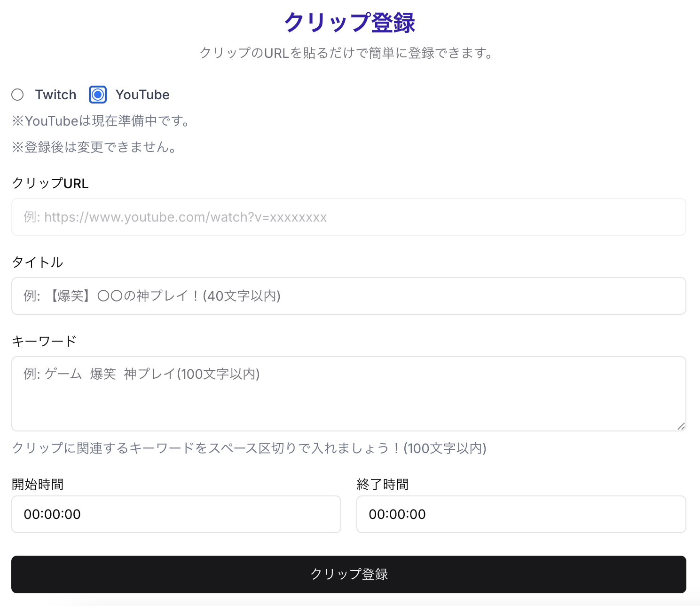Select the Twitch radio button
This screenshot has width=700, height=606.
pyautogui.click(x=17, y=95)
